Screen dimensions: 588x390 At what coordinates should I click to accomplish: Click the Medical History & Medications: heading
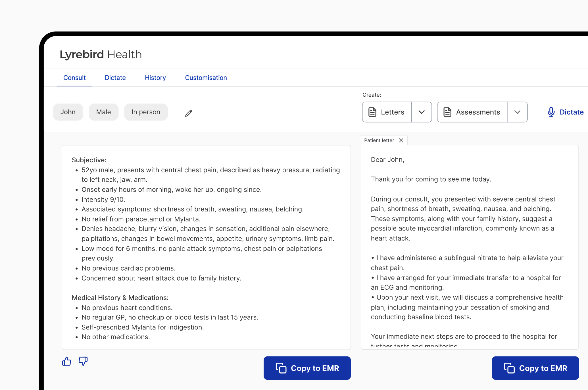(120, 298)
